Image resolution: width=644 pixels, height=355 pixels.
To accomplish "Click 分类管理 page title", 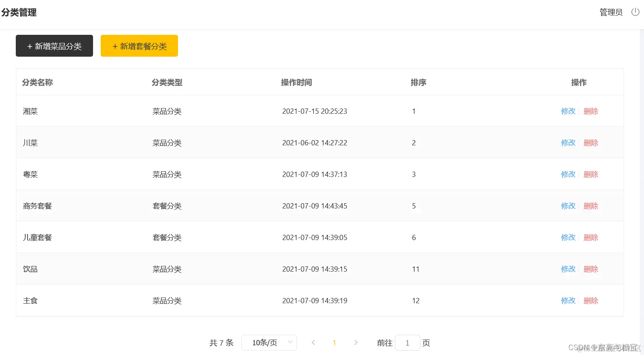I will tap(19, 13).
